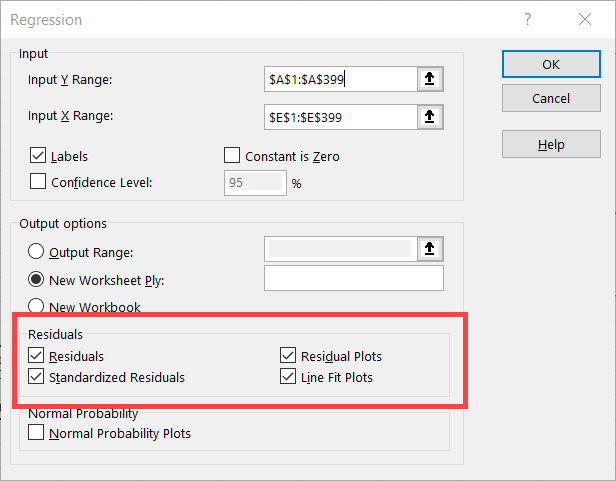The width and height of the screenshot is (616, 481).
Task: Click the question mark help icon in title bar
Action: 528,19
